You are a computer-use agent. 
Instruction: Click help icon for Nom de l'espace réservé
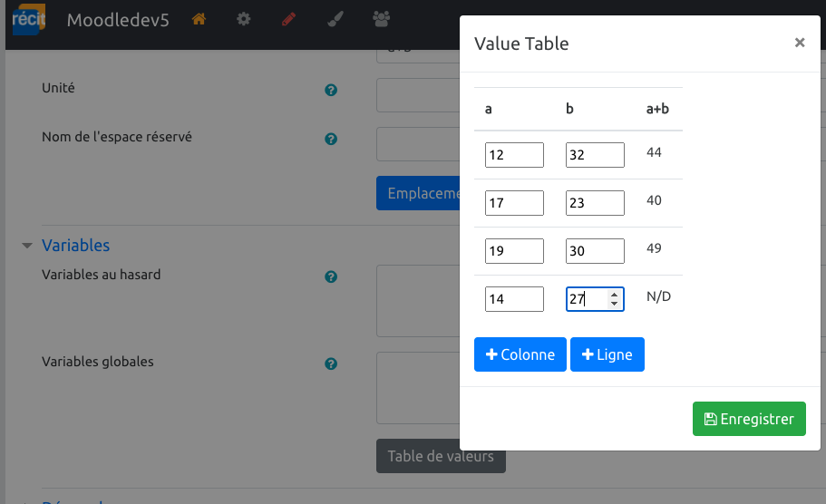pyautogui.click(x=331, y=140)
